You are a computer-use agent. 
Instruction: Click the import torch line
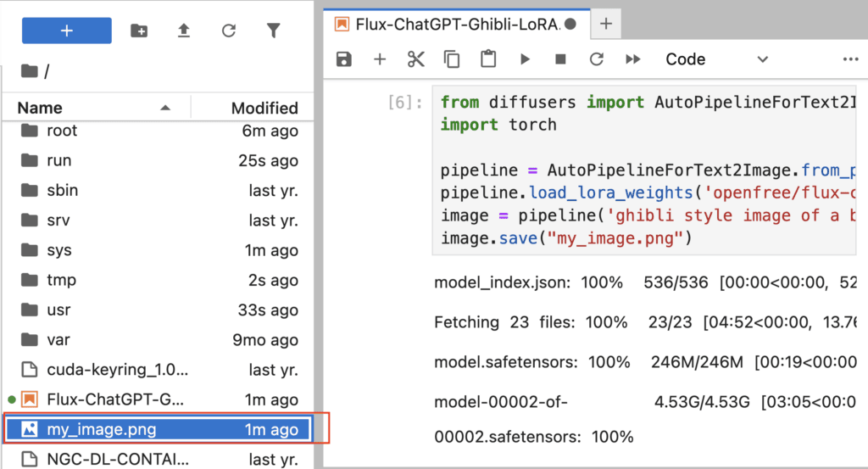[x=498, y=126]
